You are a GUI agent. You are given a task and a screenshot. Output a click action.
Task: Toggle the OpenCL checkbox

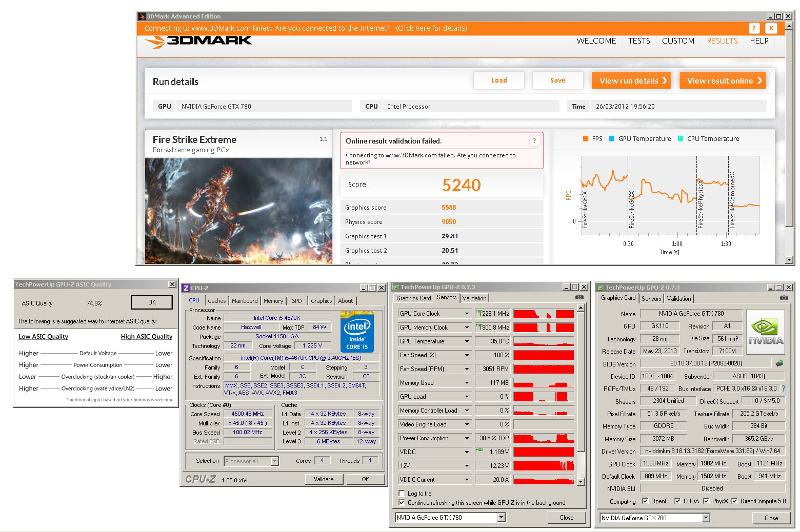645,501
